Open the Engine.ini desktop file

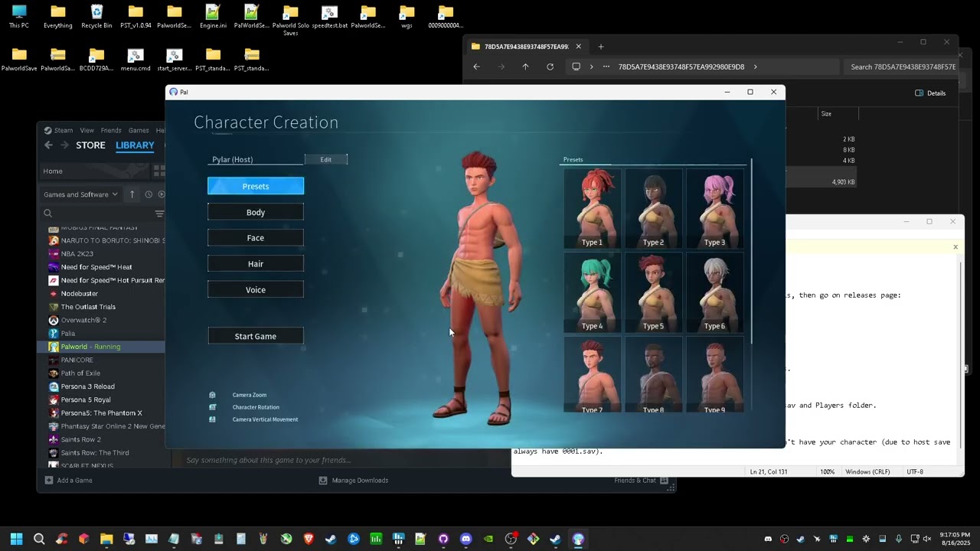[x=213, y=17]
